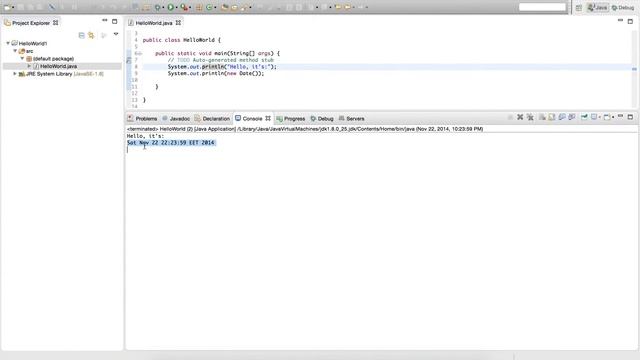Open the Progress tab
Image resolution: width=640 pixels, height=360 pixels.
tap(291, 118)
